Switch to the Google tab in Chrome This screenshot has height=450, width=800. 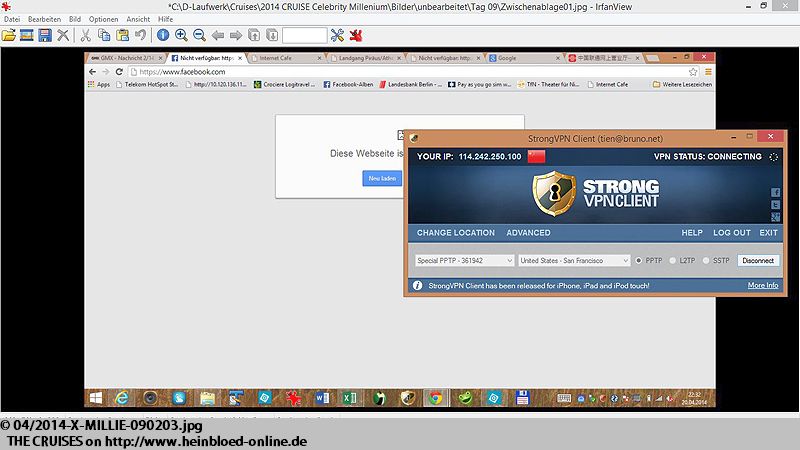point(524,58)
